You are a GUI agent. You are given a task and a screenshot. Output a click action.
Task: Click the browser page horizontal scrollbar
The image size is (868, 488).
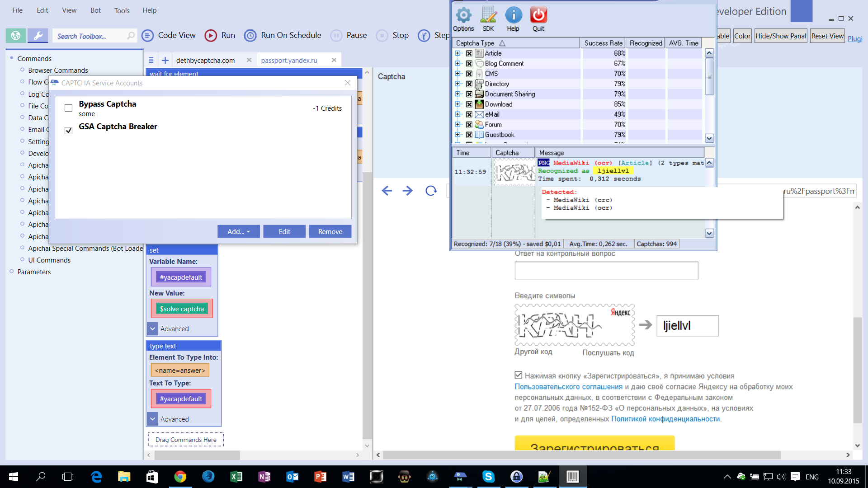click(x=582, y=455)
